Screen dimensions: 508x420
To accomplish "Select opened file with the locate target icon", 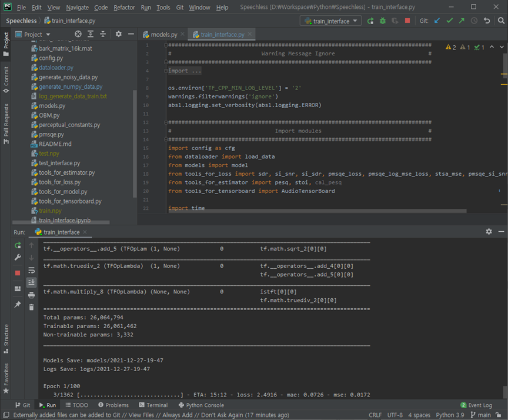I will (78, 34).
